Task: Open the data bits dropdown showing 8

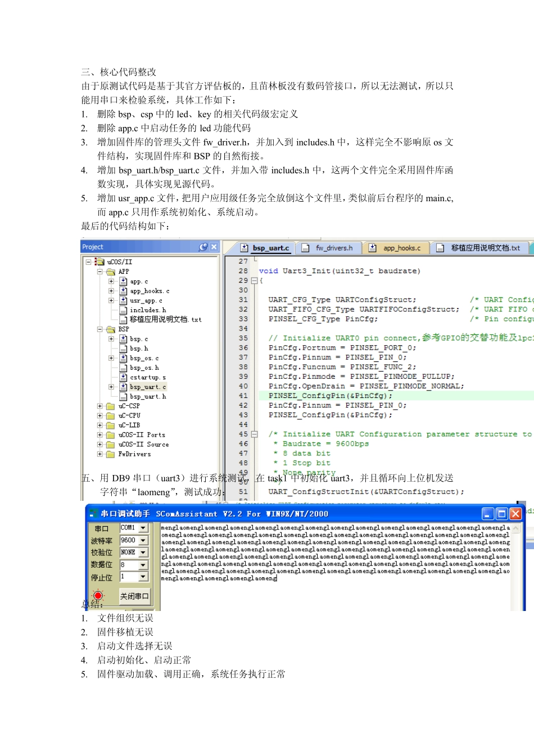Action: [x=143, y=565]
